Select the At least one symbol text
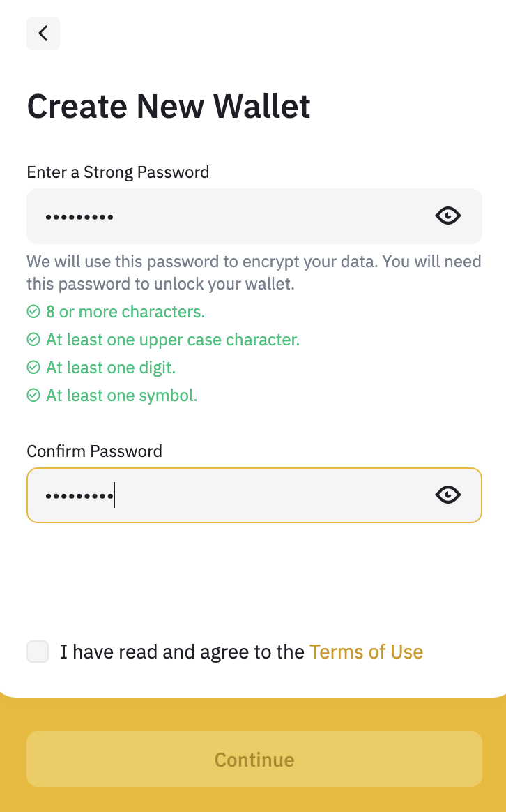The image size is (506, 812). [x=121, y=396]
